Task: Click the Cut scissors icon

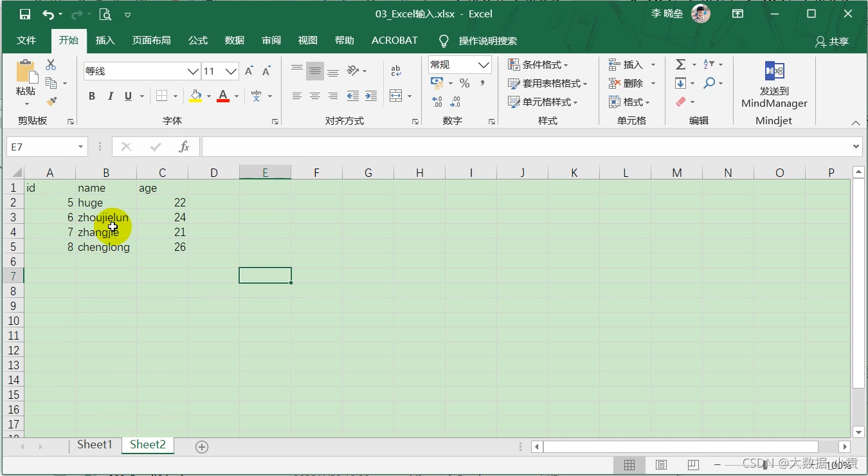Action: [51, 64]
